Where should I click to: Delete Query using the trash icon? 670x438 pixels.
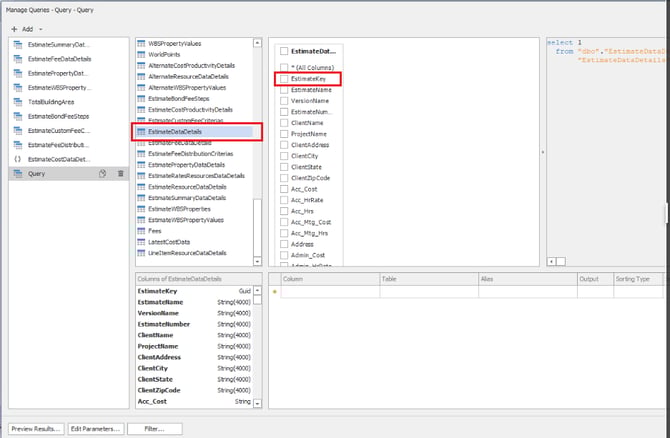(x=120, y=173)
